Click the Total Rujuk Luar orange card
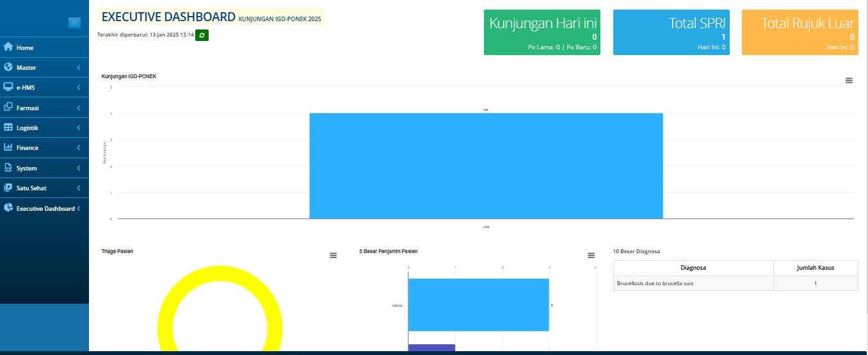Screen dimensions: 868x355 (800, 32)
